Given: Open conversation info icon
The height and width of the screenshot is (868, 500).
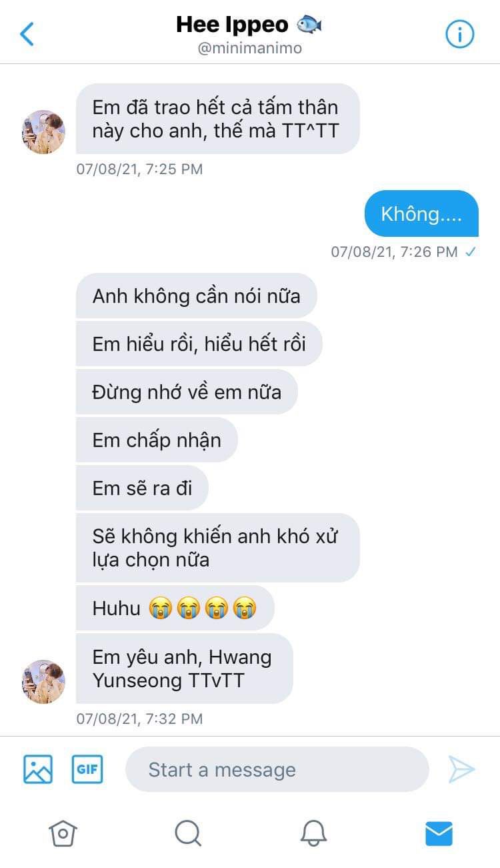Looking at the screenshot, I should click(459, 33).
